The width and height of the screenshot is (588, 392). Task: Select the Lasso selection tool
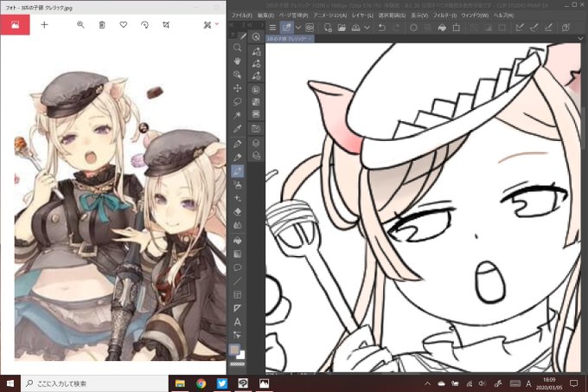[237, 101]
